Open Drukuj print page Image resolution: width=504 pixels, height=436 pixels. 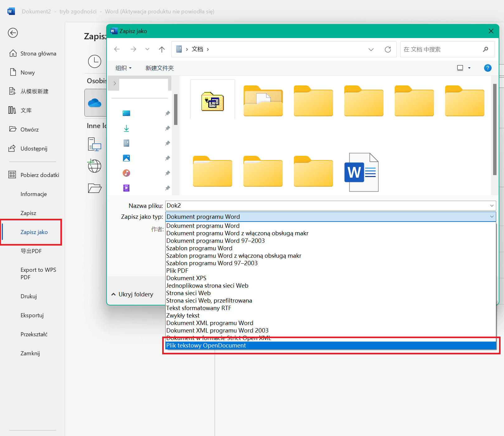pyautogui.click(x=29, y=296)
